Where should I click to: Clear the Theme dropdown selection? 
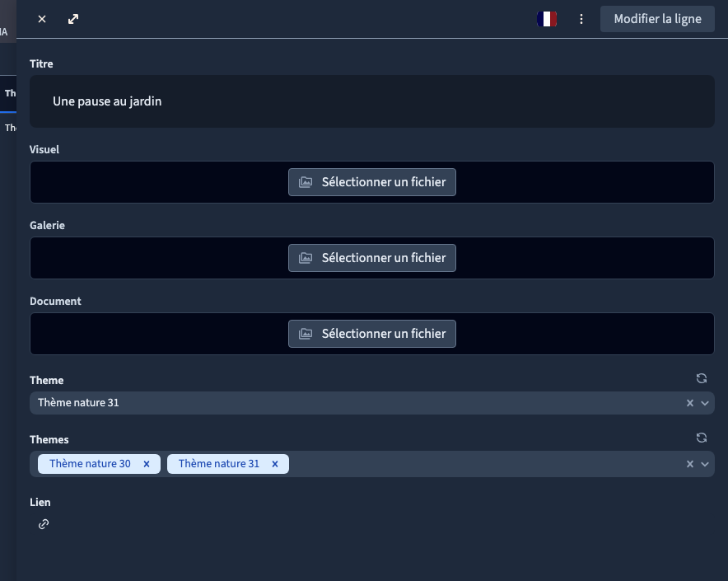point(690,403)
